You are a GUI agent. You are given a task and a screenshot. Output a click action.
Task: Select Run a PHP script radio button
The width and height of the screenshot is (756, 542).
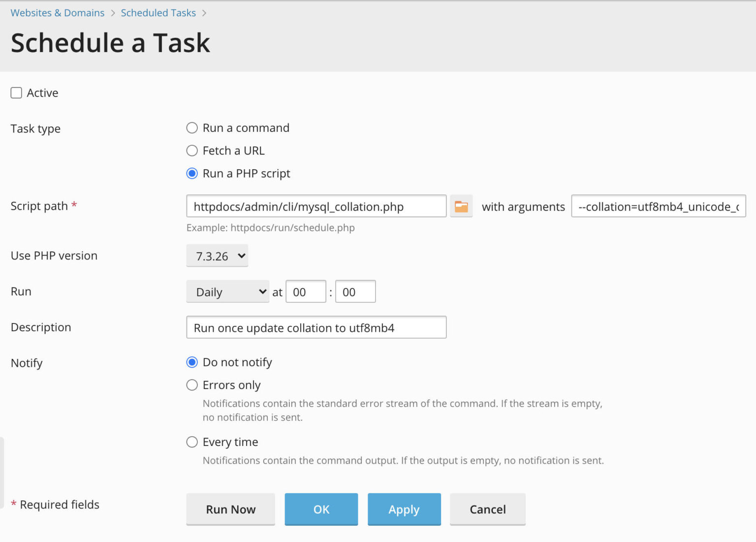click(x=192, y=174)
